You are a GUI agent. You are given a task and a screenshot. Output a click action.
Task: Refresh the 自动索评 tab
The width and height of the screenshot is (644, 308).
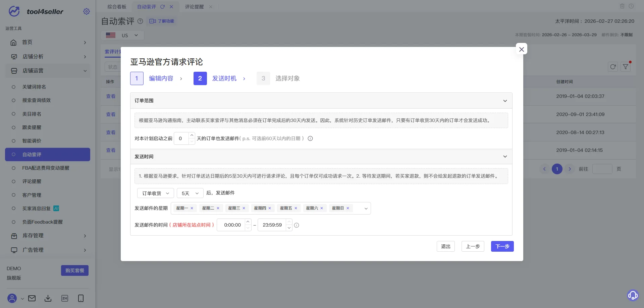click(x=162, y=7)
